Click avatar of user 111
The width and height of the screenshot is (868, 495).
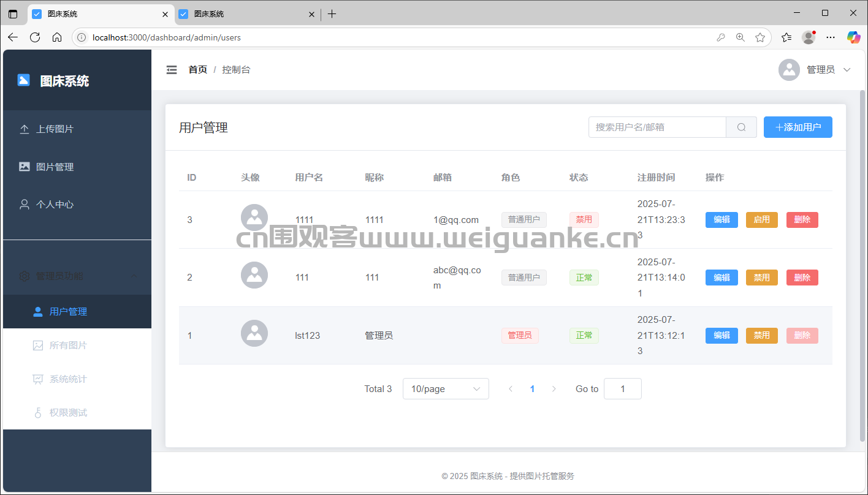coord(254,275)
